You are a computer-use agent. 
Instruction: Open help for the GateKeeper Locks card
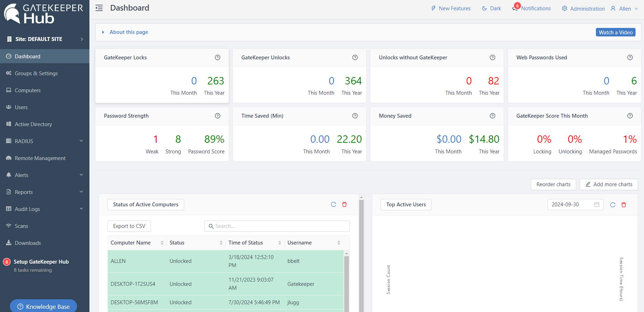[x=218, y=58]
